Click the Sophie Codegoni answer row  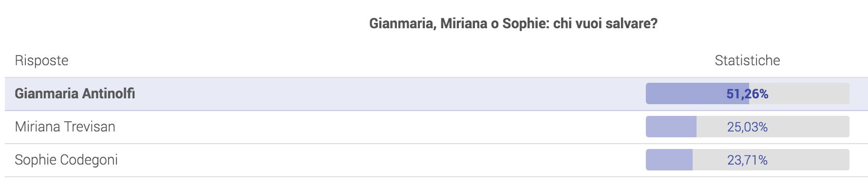pos(436,160)
